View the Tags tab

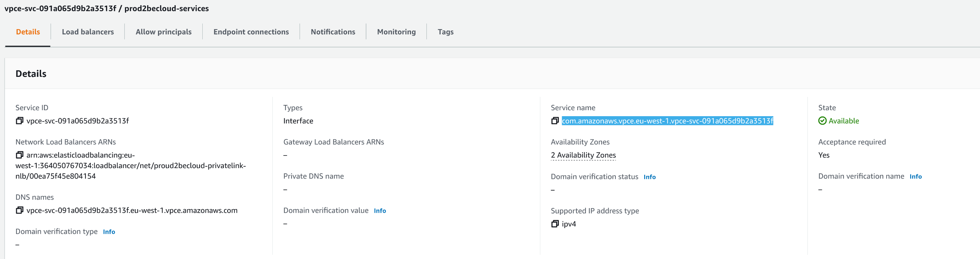pyautogui.click(x=445, y=32)
